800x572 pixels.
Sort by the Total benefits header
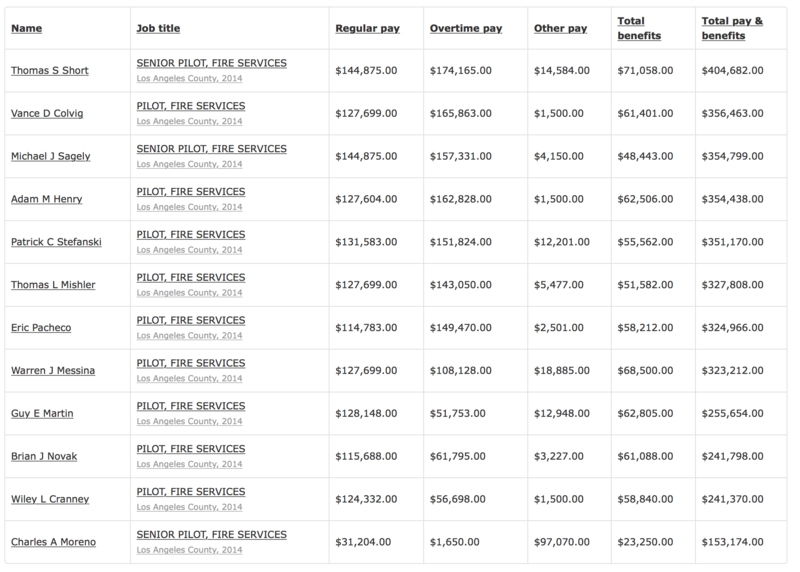641,28
